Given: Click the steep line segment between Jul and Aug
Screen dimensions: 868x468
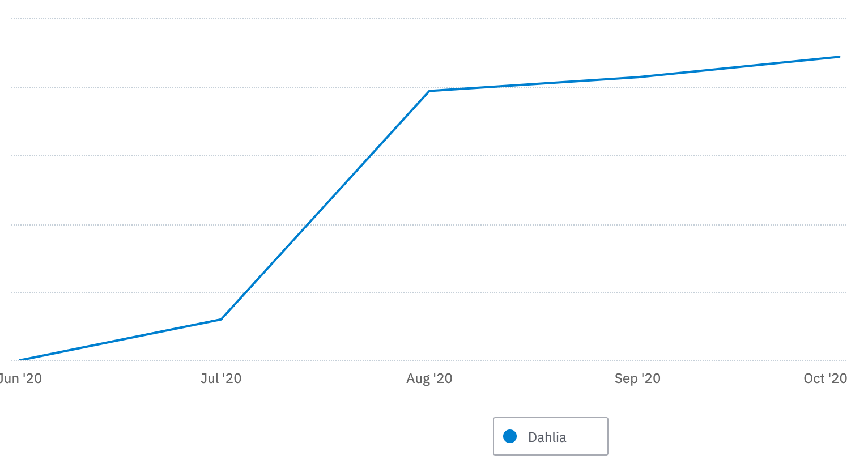Looking at the screenshot, I should (325, 205).
